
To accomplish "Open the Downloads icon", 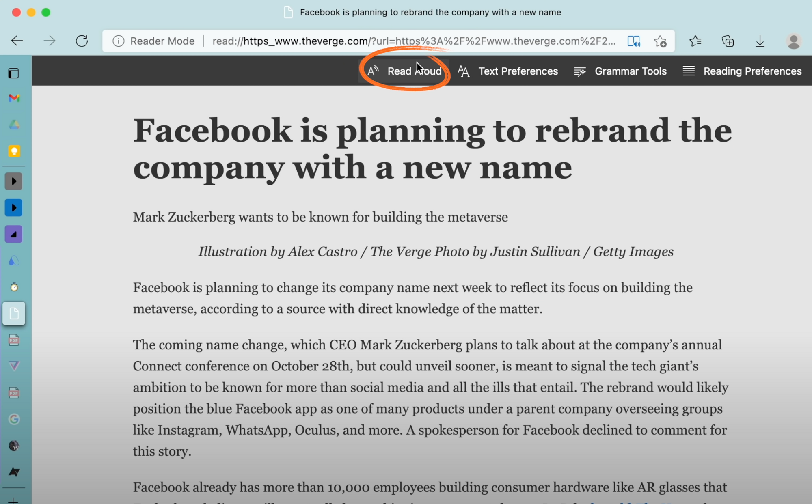I will coord(760,41).
